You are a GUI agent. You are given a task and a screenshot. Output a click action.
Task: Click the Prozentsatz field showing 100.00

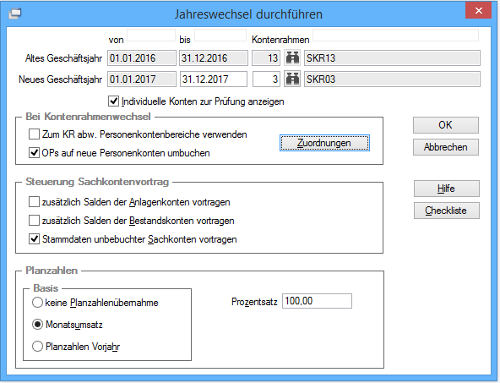pyautogui.click(x=317, y=301)
